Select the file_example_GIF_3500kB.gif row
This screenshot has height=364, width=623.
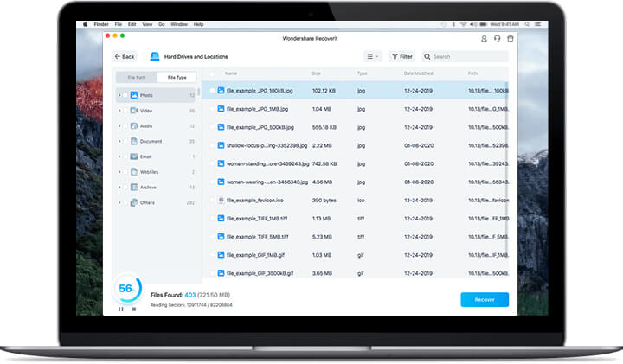356,273
